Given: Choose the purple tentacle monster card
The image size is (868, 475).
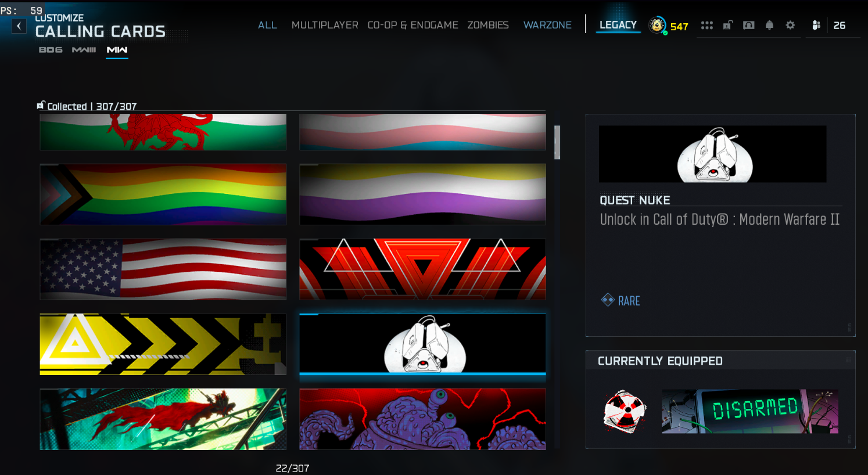Looking at the screenshot, I should click(422, 419).
